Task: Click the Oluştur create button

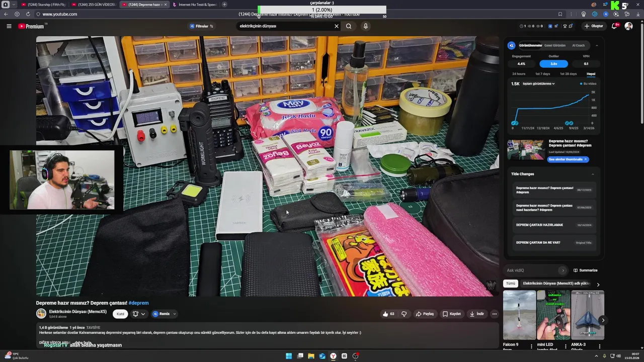Action: [594, 26]
